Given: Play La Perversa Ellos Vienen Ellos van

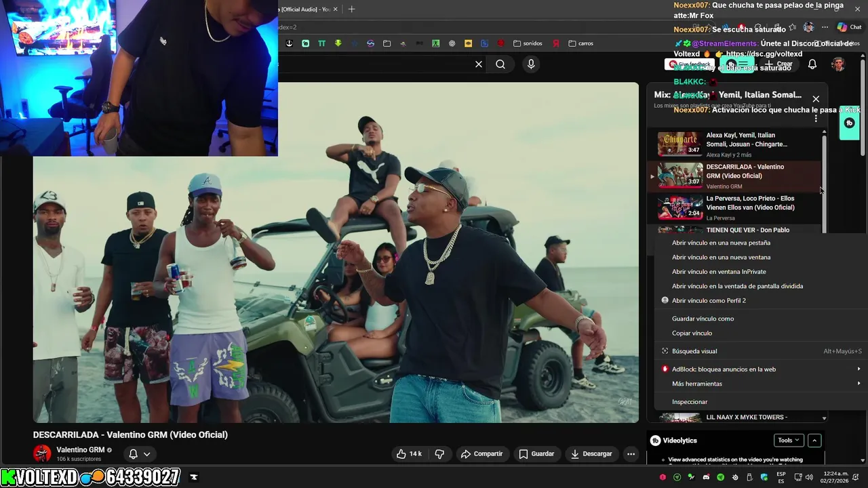Looking at the screenshot, I should [x=735, y=207].
